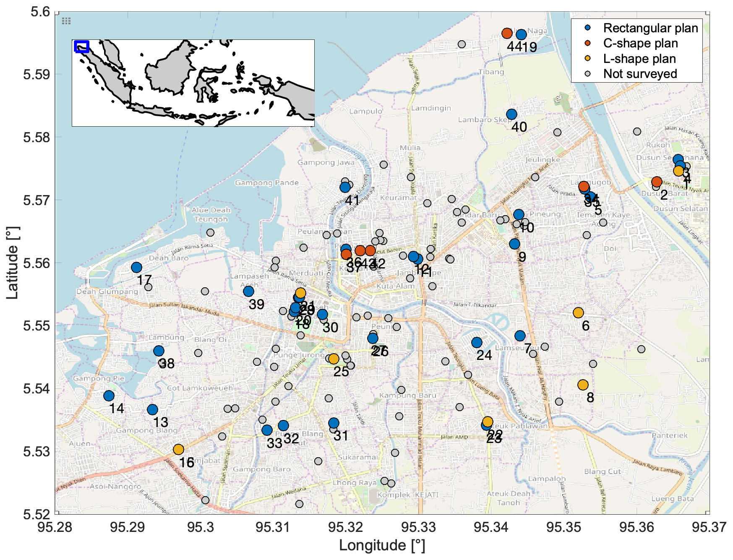Viewport: 733px width, 560px height.
Task: Select blue marker number 39
Action: click(x=248, y=291)
